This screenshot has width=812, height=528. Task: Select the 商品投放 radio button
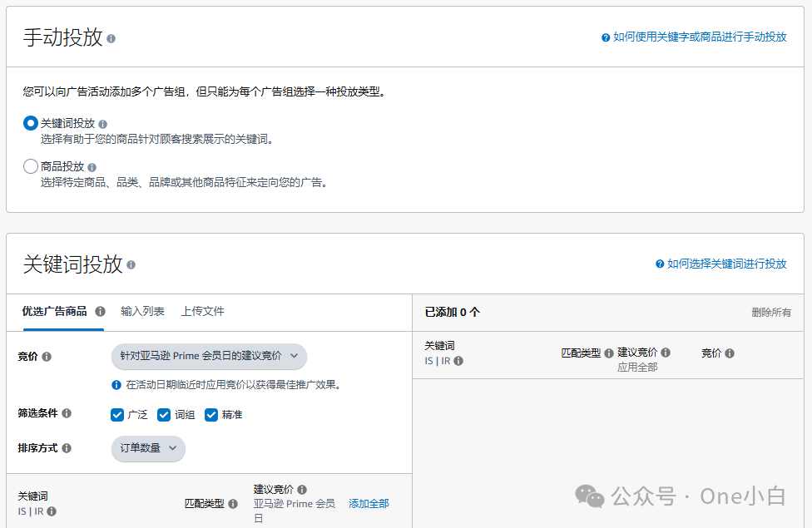click(31, 166)
